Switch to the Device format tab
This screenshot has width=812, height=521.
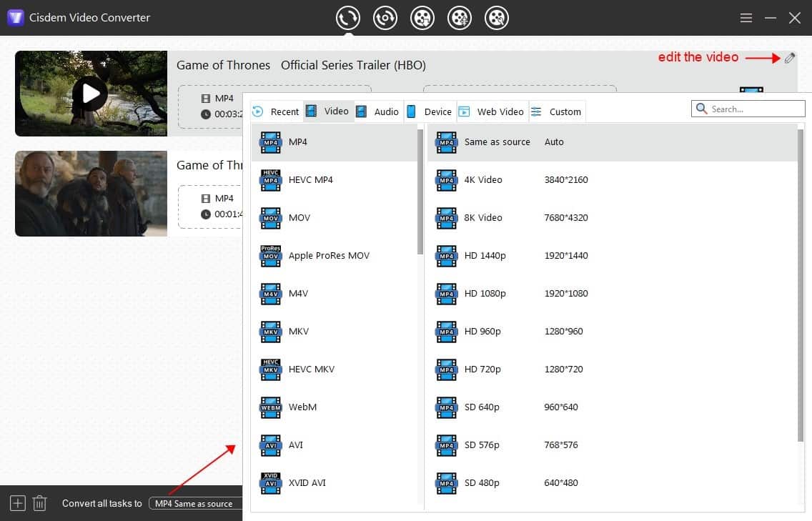[430, 111]
